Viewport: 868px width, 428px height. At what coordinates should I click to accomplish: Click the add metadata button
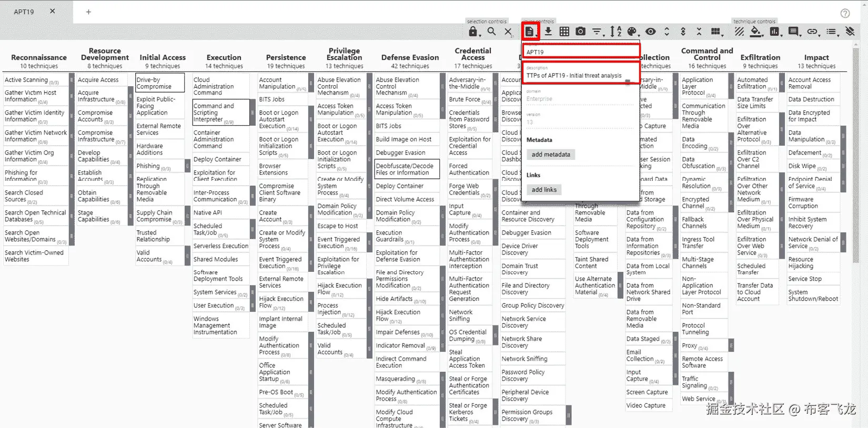[x=551, y=155]
